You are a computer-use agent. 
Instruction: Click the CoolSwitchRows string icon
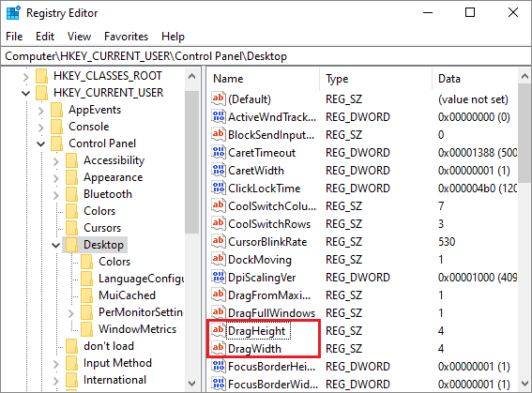click(x=219, y=223)
